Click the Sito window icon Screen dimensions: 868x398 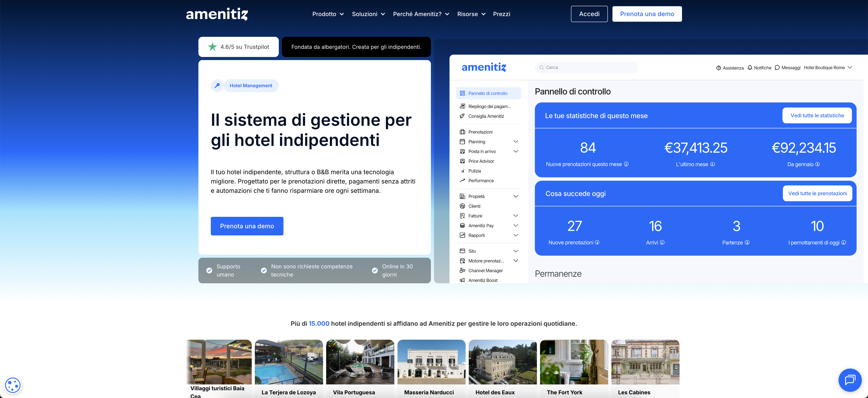(462, 251)
